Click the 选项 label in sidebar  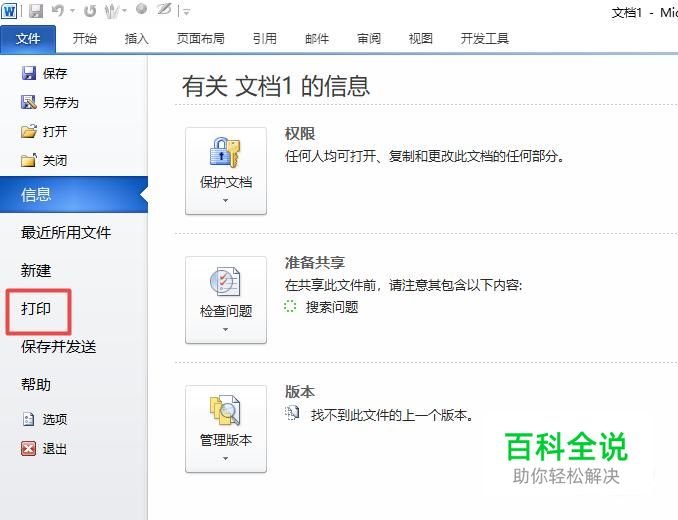55,419
